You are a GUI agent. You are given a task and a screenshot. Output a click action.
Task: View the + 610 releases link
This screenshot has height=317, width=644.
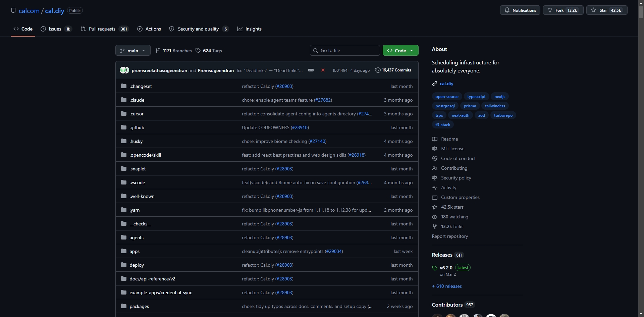click(447, 286)
